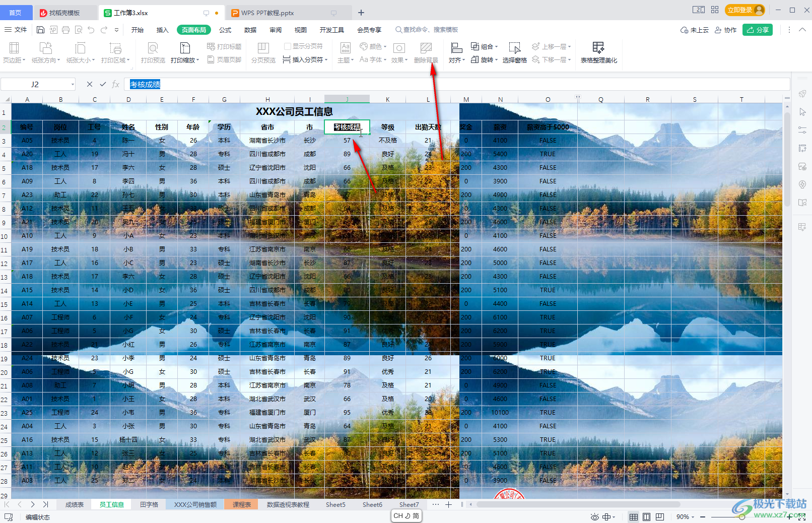Screen dimensions: 812x523
Task: Click the 未上云 cloud status icon
Action: tap(694, 30)
